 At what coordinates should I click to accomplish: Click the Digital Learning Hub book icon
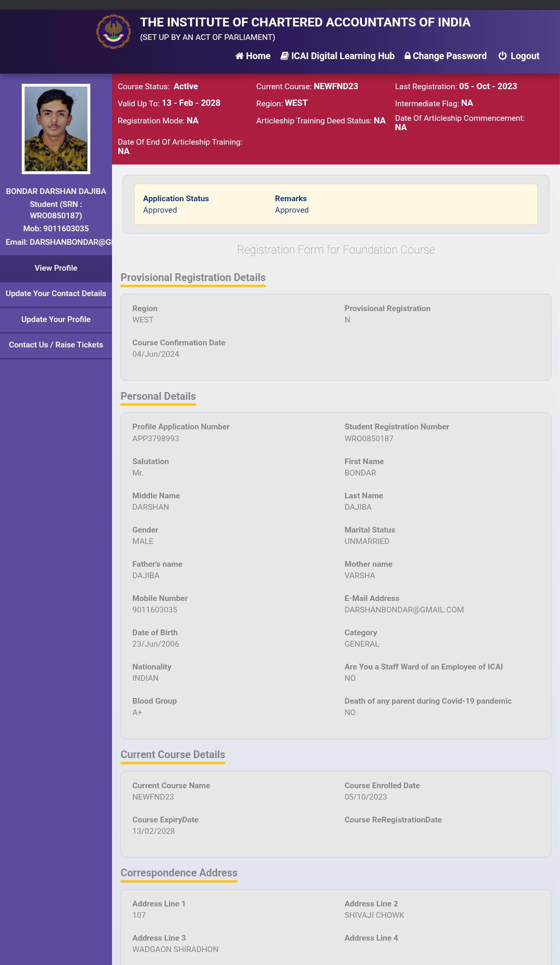285,56
